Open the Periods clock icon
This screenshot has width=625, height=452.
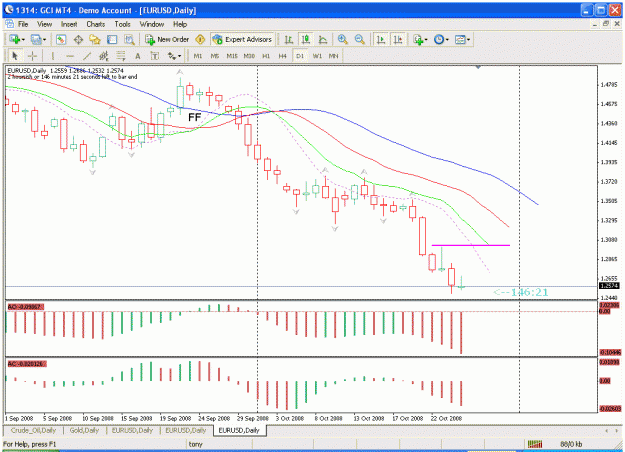pyautogui.click(x=439, y=39)
